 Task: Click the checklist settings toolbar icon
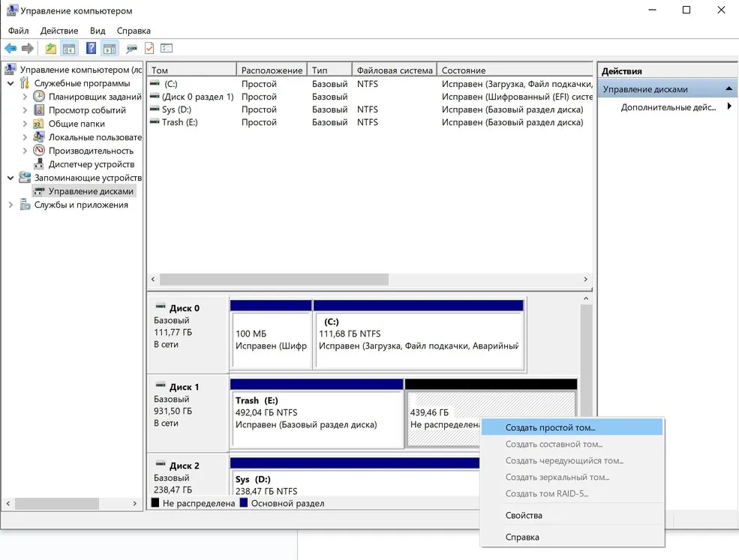pos(167,48)
